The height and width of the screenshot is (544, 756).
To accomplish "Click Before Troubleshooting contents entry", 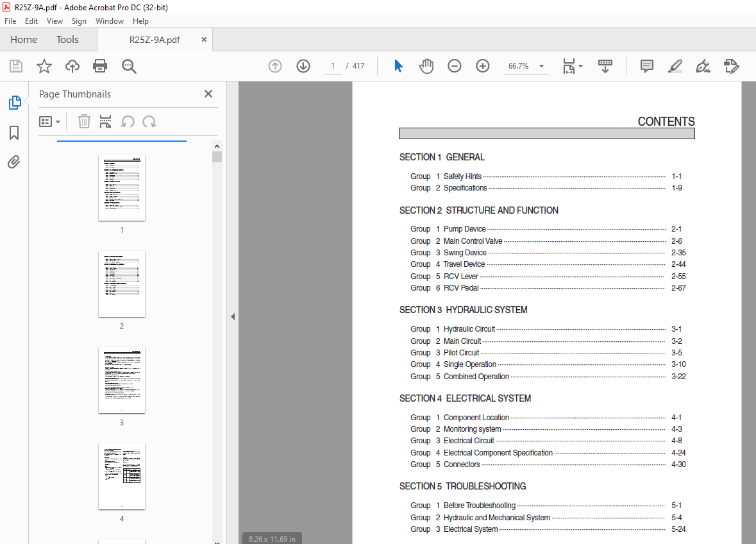I will pos(546,506).
